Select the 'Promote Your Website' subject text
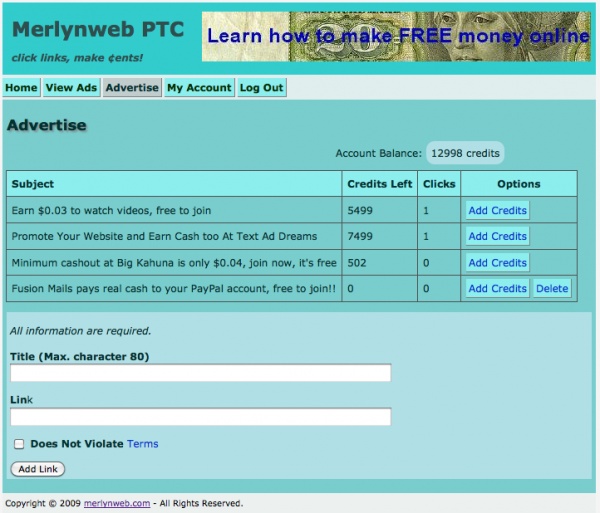 [x=164, y=236]
